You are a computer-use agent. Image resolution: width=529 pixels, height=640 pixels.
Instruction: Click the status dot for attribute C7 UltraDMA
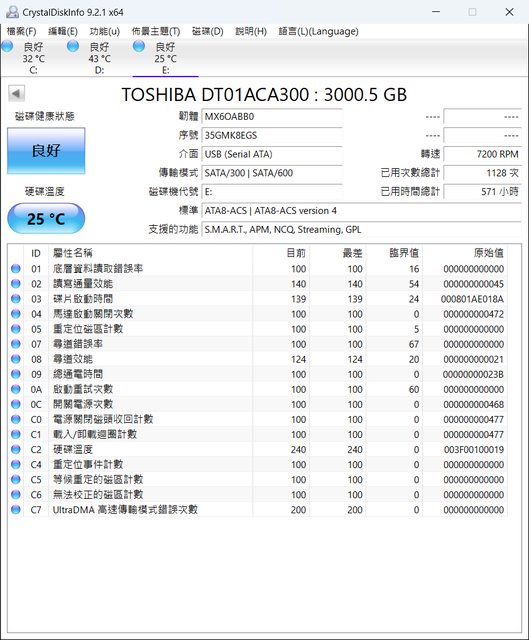16,509
